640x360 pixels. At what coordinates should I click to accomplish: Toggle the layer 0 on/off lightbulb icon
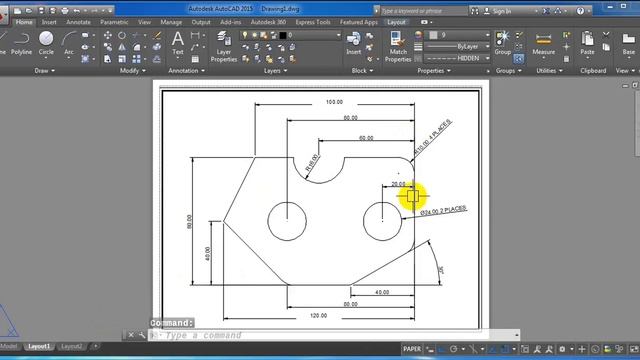click(245, 36)
